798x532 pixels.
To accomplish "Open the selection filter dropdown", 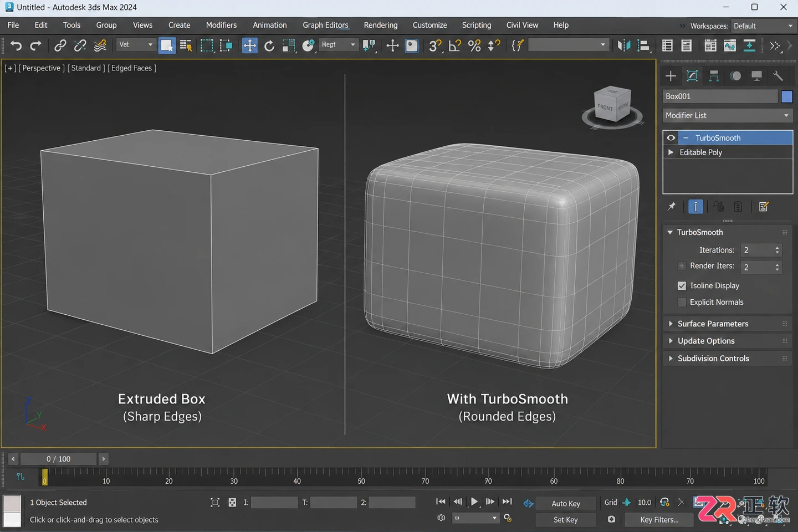I will 136,45.
